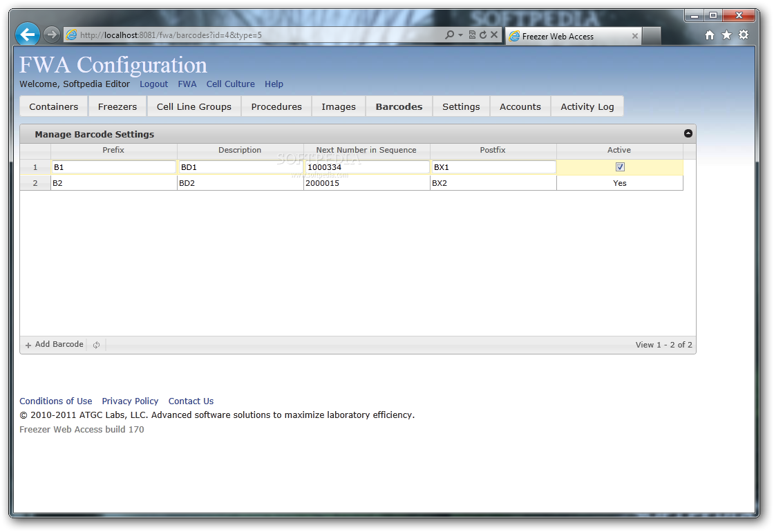
Task: Go to the Accounts tab
Action: [x=520, y=106]
